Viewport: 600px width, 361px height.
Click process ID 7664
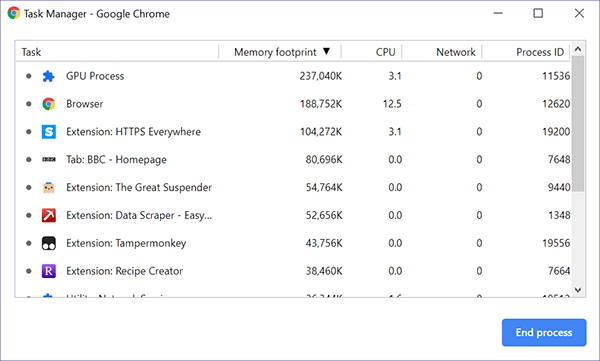(x=559, y=271)
